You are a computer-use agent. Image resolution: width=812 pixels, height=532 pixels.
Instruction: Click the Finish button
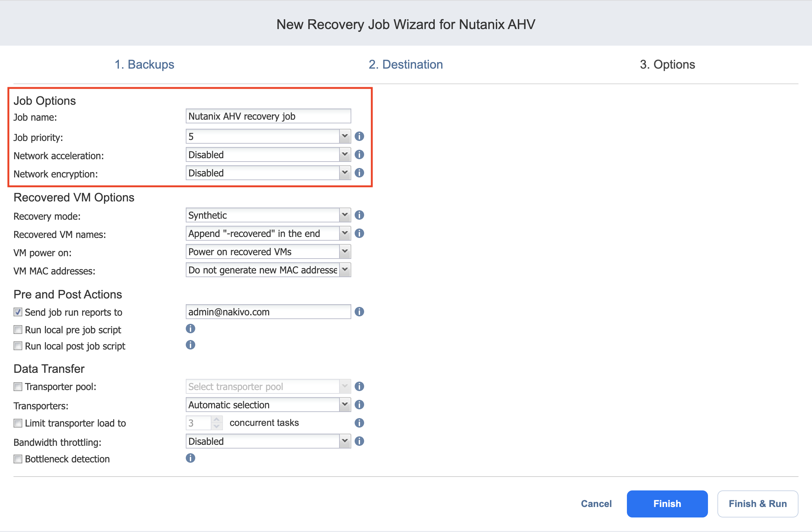tap(667, 504)
